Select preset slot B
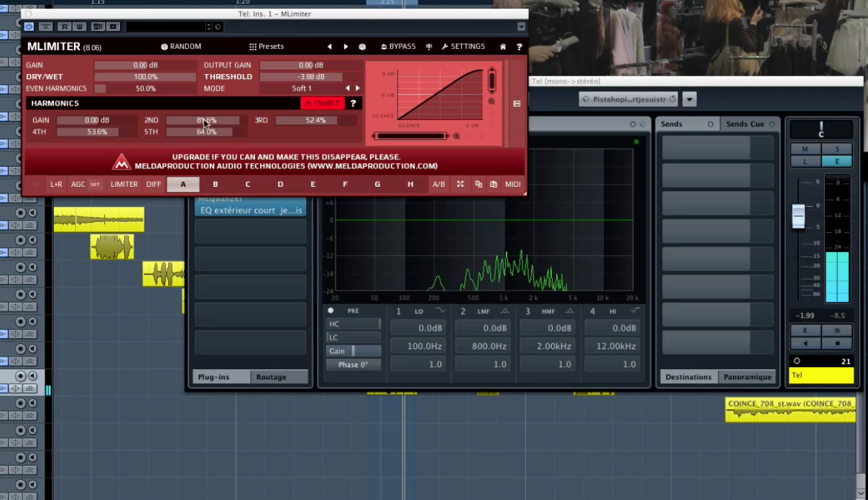The image size is (868, 500). [216, 185]
